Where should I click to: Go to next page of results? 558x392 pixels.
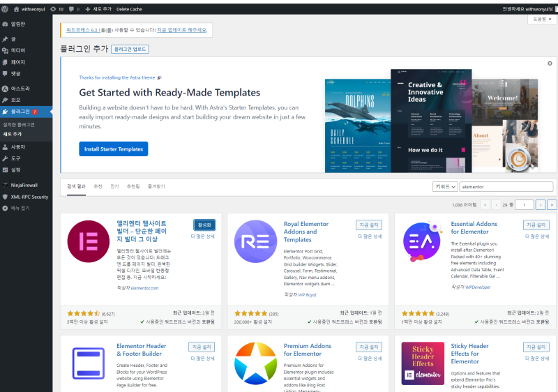pyautogui.click(x=541, y=205)
